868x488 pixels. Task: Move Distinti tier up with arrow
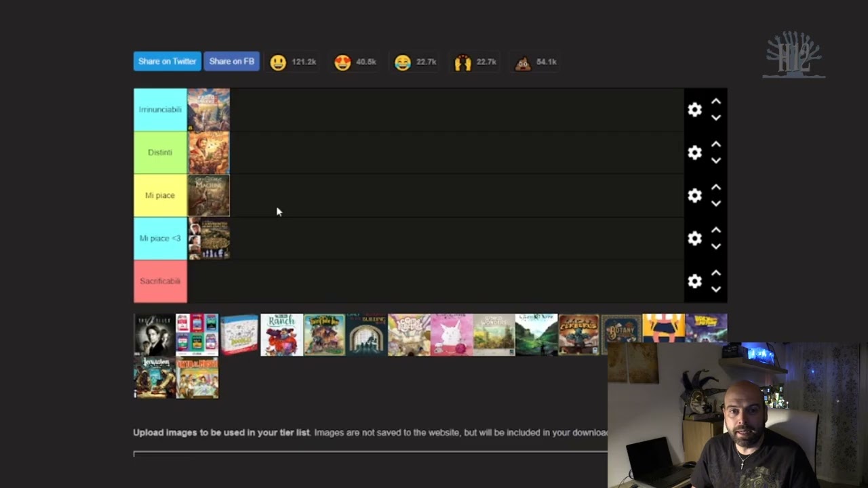pyautogui.click(x=715, y=144)
